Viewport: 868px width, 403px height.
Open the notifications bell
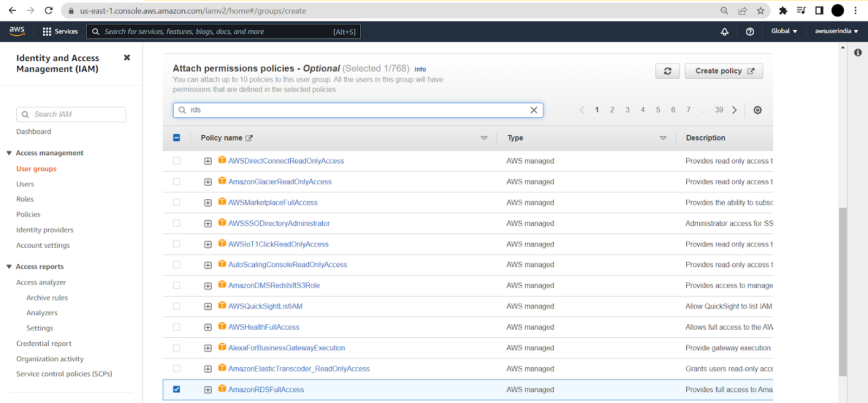[724, 32]
